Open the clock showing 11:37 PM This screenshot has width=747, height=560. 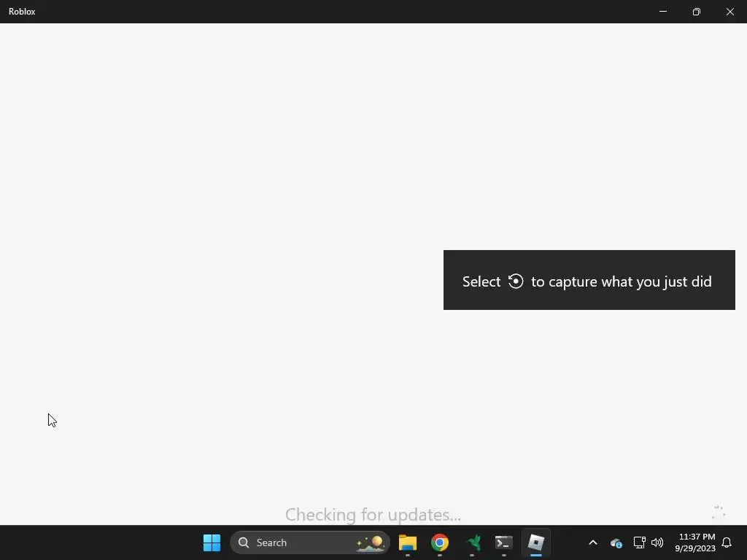click(695, 542)
